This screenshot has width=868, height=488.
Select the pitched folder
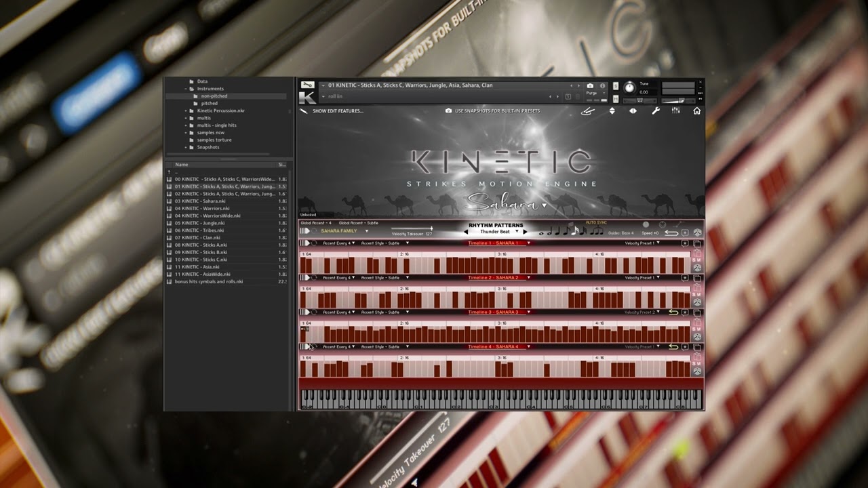209,103
